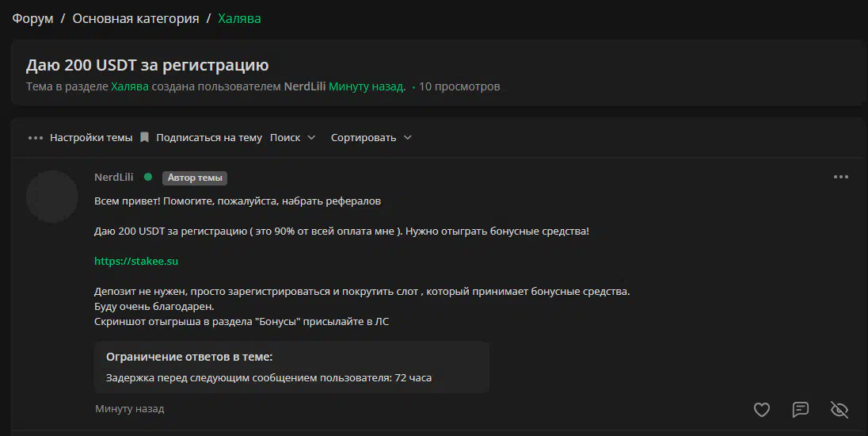Open Основная категория breadcrumb link
This screenshot has height=436, width=868.
(135, 18)
